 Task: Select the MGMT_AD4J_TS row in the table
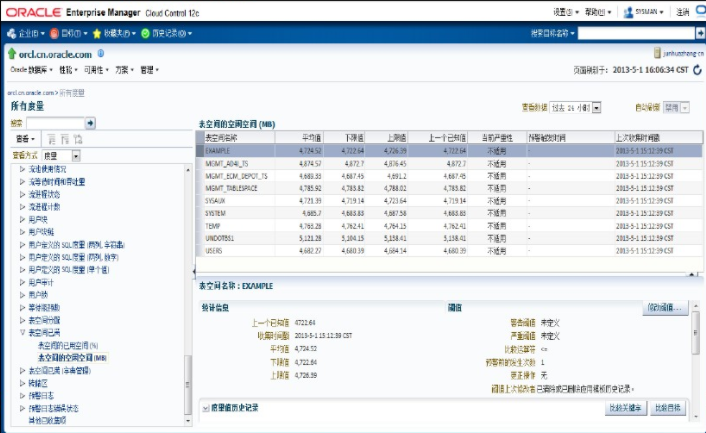pos(449,163)
